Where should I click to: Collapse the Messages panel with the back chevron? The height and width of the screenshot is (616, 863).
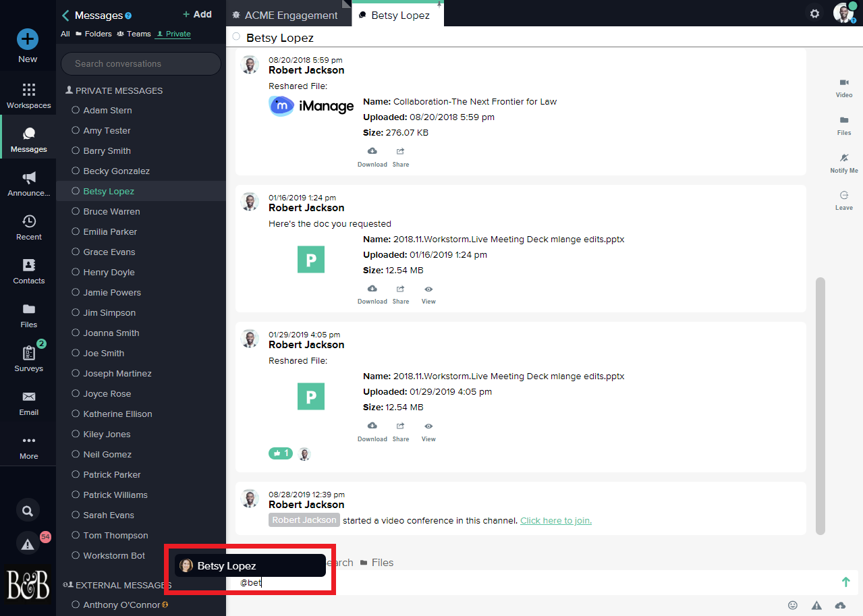tap(65, 16)
